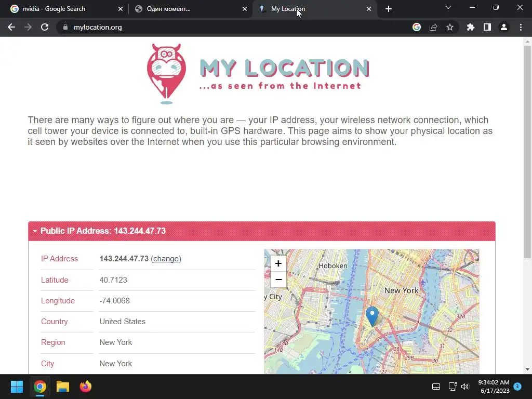Open the Chrome profile icon
The width and height of the screenshot is (532, 399).
coord(504,27)
